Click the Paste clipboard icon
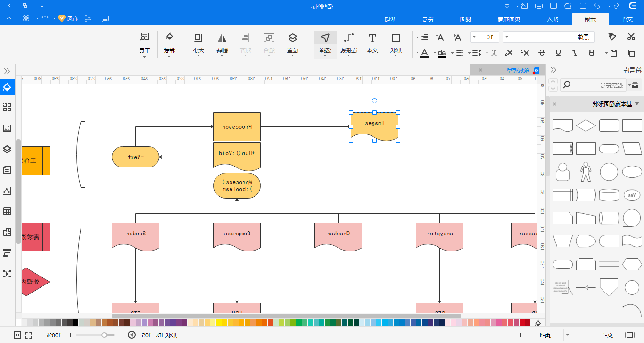This screenshot has width=644, height=343. (613, 53)
